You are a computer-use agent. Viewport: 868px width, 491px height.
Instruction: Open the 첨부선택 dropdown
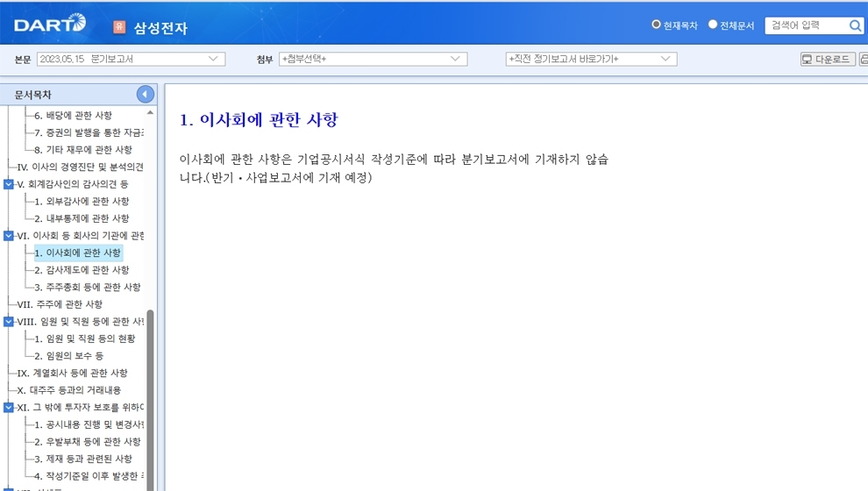(373, 59)
